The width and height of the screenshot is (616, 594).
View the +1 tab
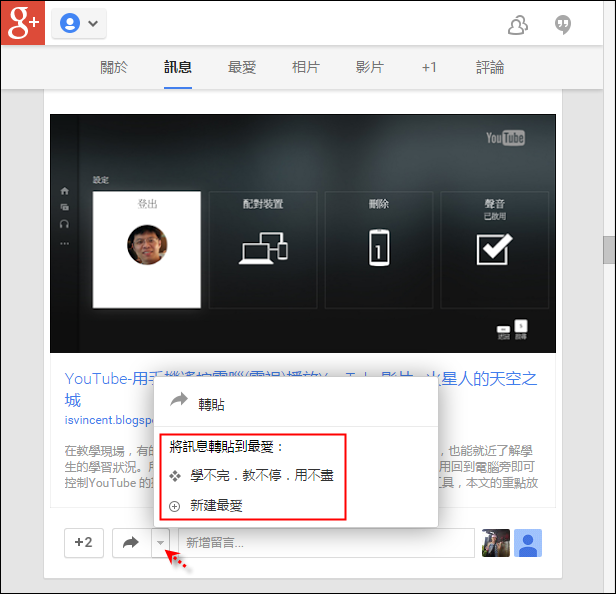click(429, 67)
